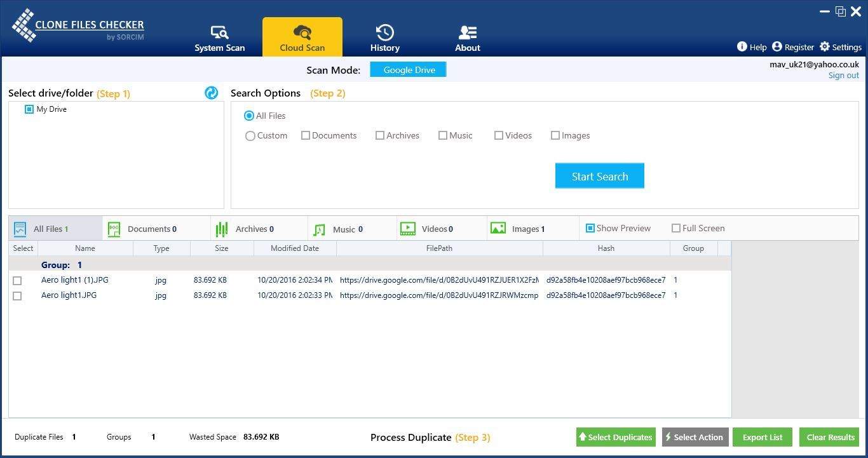Screen dimensions: 868x458
Task: Click the All Files tab icon
Action: pos(20,229)
